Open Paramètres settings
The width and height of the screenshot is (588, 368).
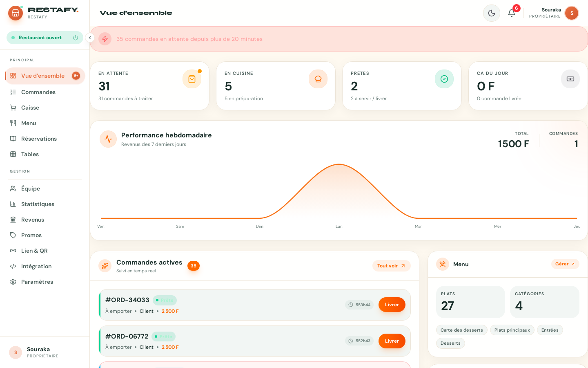(45, 282)
